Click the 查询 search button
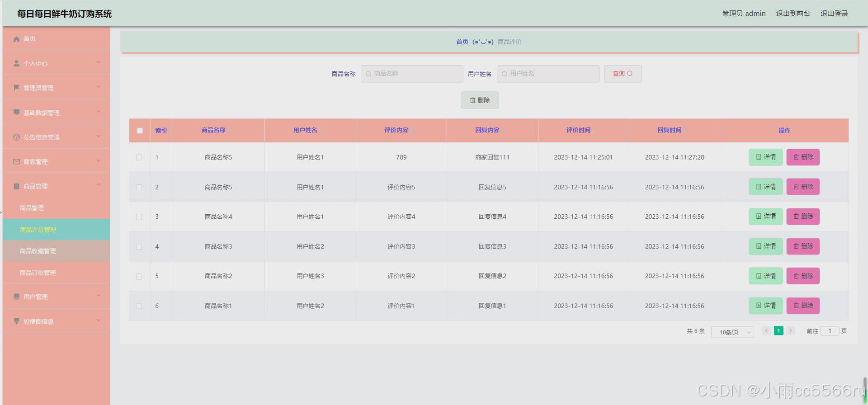 click(623, 74)
